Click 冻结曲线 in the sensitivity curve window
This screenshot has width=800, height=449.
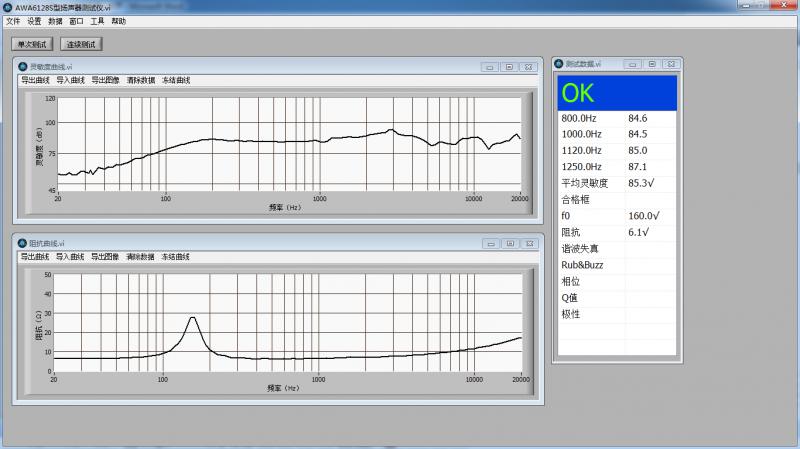tap(176, 80)
